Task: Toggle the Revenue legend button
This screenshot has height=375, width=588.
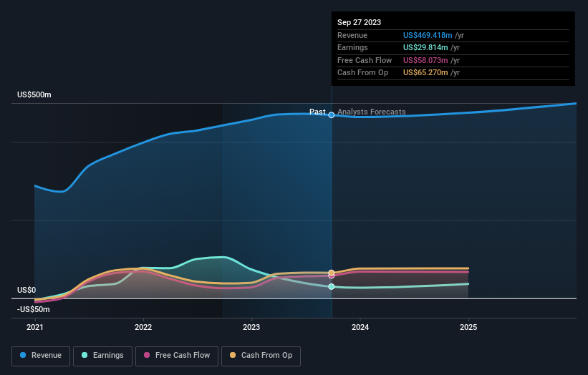Action: pos(41,356)
